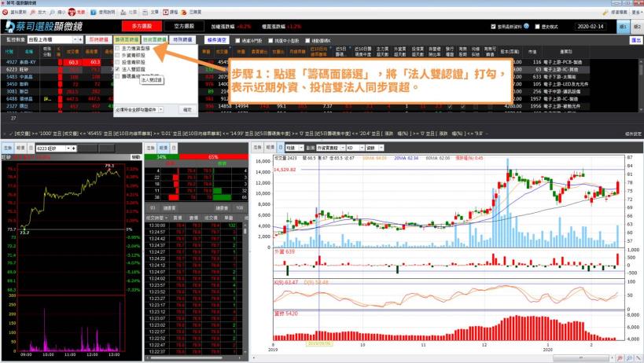Toggle the 法人雙認證 checkbox
The image size is (644, 363).
(x=117, y=69)
